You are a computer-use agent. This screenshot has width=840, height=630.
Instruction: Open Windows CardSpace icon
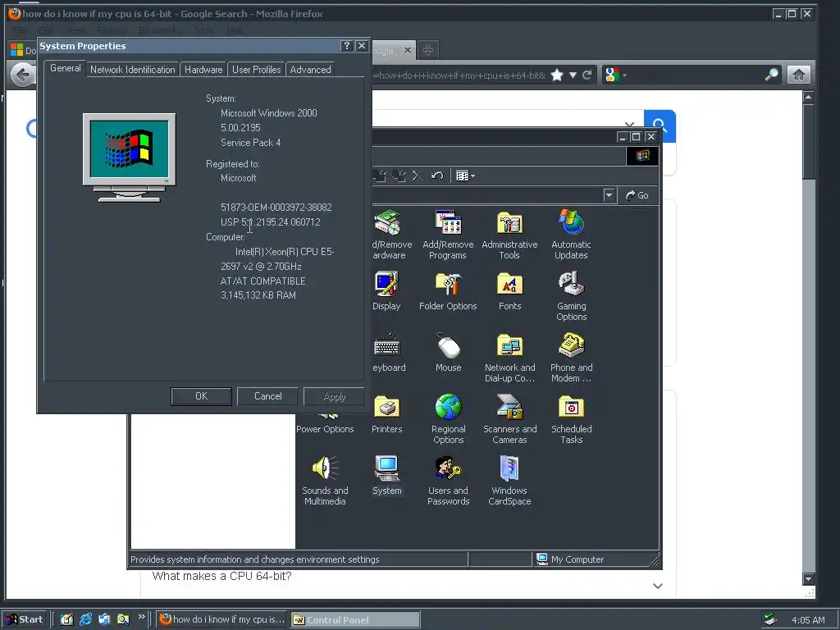[x=509, y=481]
